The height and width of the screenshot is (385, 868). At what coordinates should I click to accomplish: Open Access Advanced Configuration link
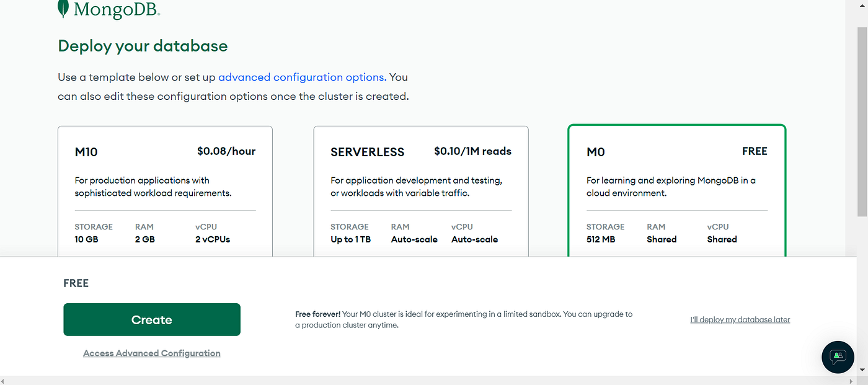coord(152,353)
